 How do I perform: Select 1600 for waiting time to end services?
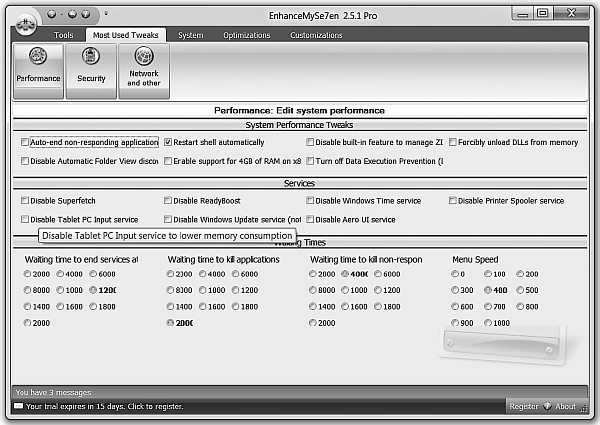click(60, 306)
